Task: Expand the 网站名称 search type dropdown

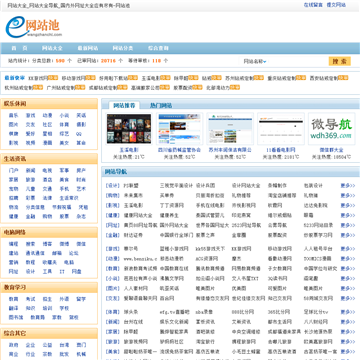Action: (255, 61)
